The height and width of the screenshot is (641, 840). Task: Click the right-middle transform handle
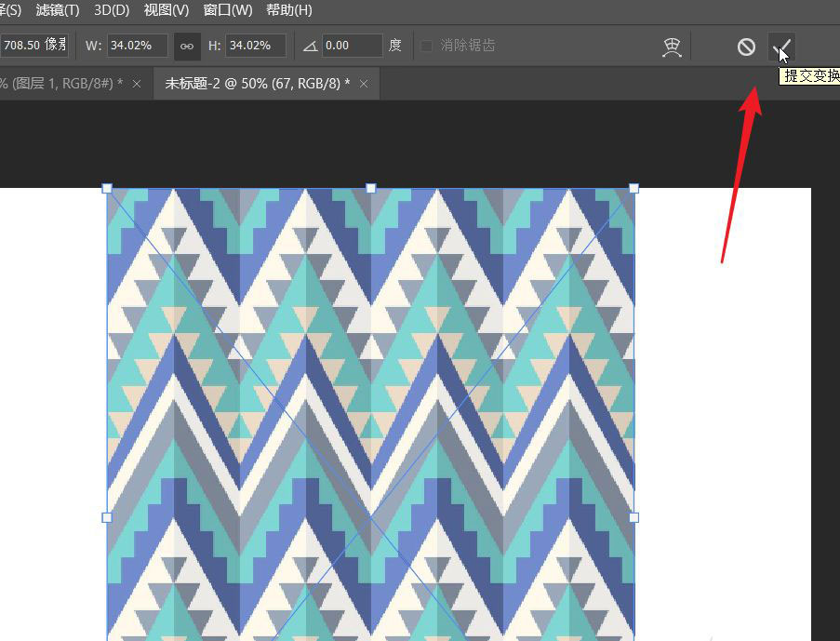[x=633, y=517]
